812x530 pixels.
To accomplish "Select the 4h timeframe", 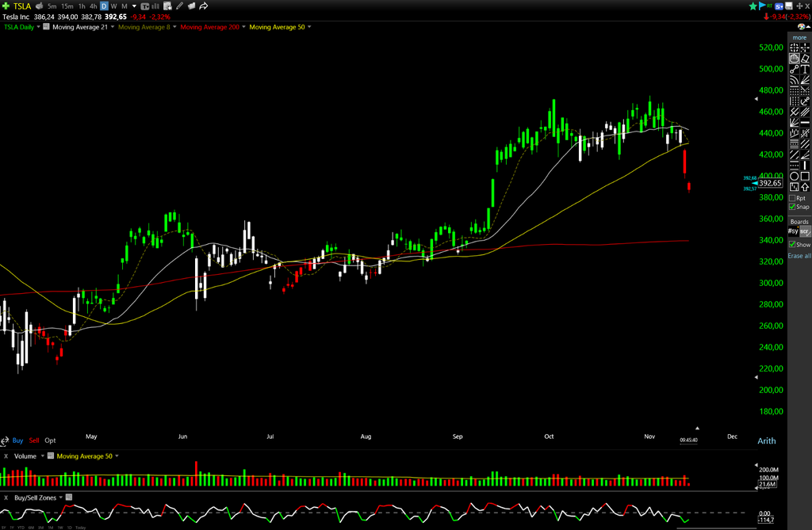I will pos(94,6).
